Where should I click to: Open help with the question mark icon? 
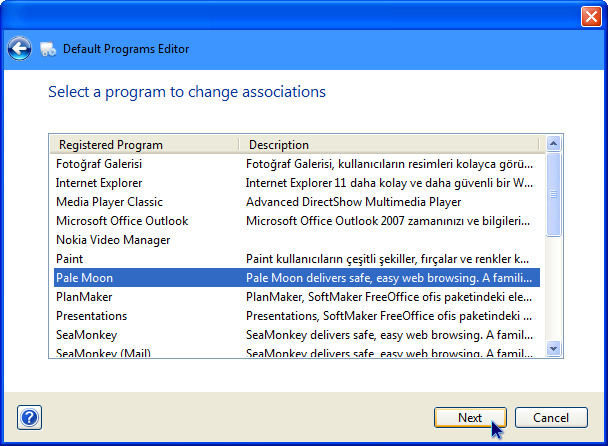[29, 418]
